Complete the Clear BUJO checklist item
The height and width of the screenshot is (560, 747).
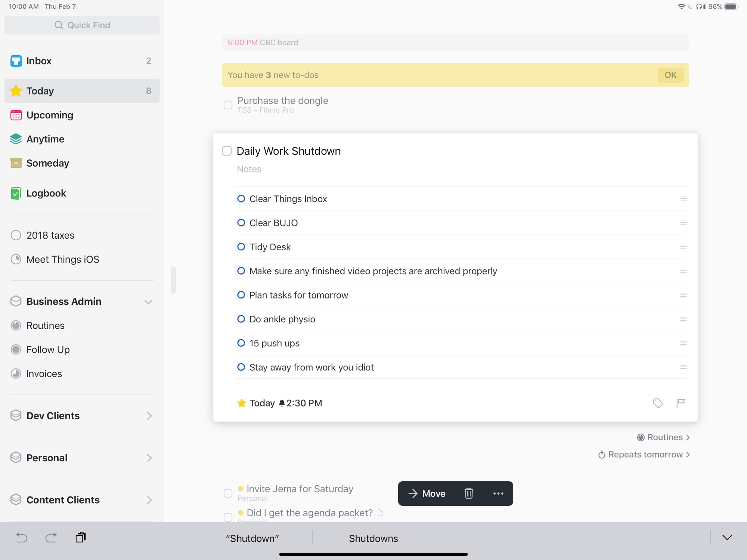point(241,223)
